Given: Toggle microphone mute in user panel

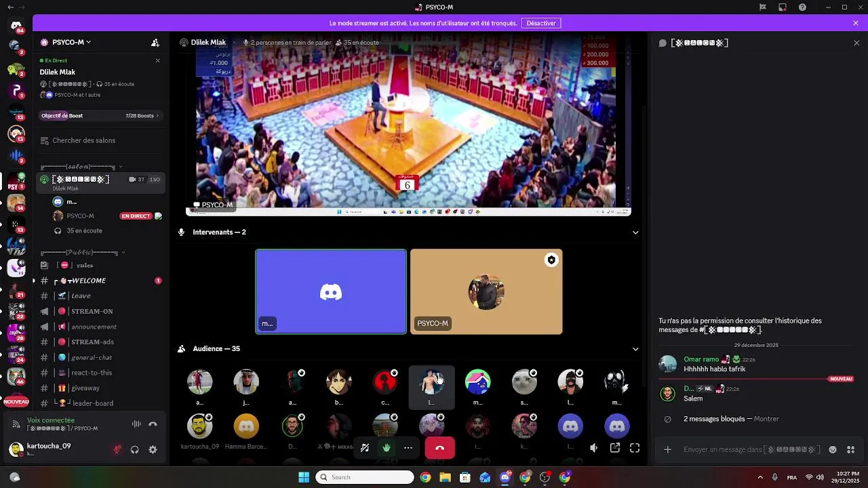Looking at the screenshot, I should pyautogui.click(x=117, y=449).
